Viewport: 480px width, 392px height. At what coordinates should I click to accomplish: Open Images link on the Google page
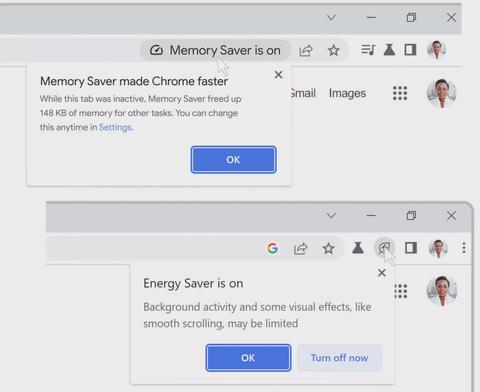(x=347, y=93)
